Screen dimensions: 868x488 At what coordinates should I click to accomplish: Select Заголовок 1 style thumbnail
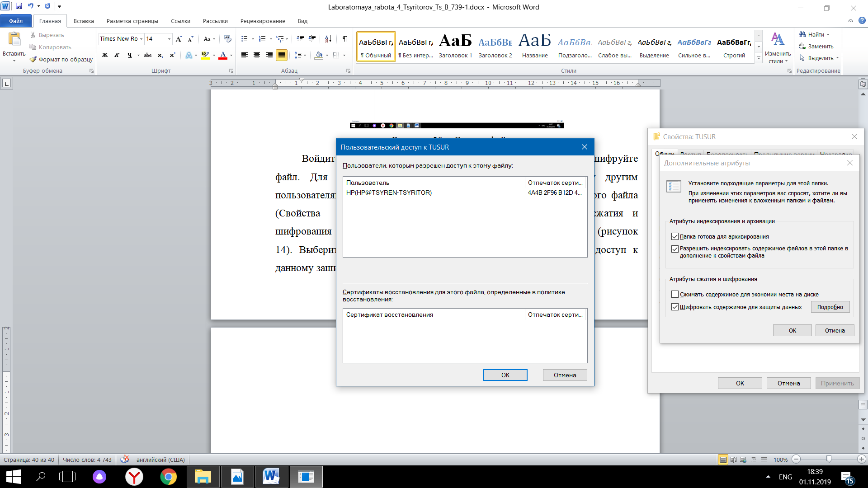455,46
